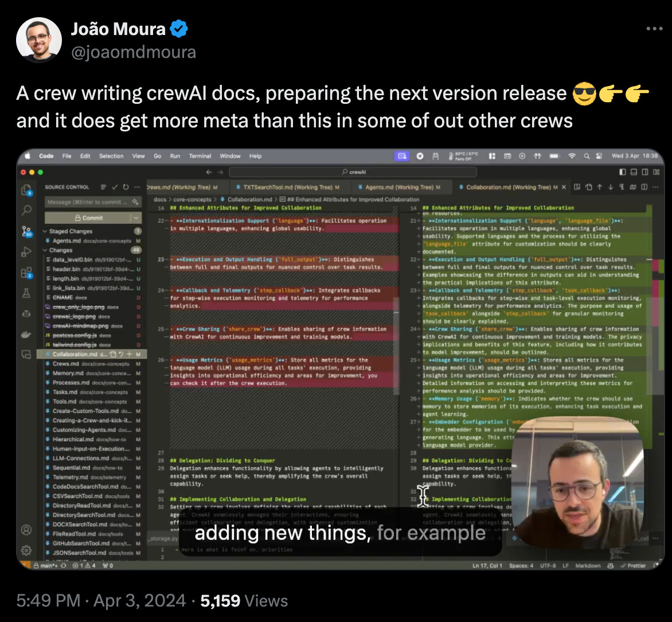Image resolution: width=672 pixels, height=622 pixels.
Task: Click the refresh icon in Source Control header
Action: click(126, 187)
